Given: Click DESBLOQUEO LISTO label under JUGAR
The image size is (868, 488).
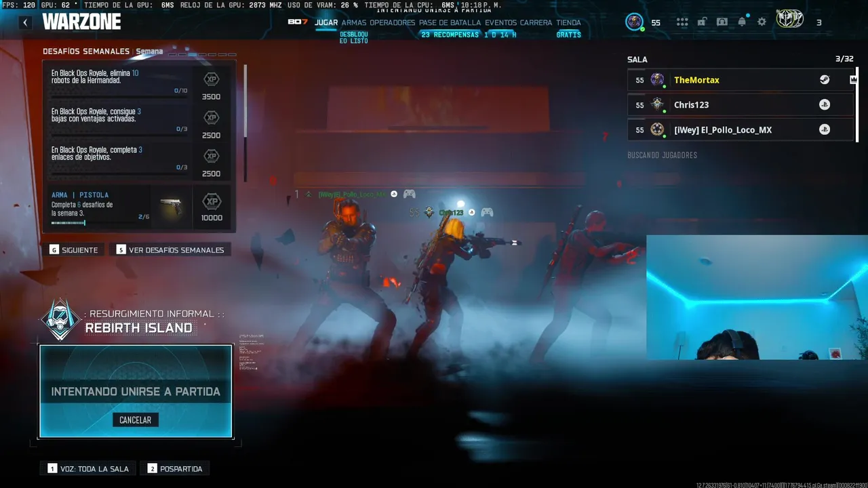Looking at the screenshot, I should [354, 37].
